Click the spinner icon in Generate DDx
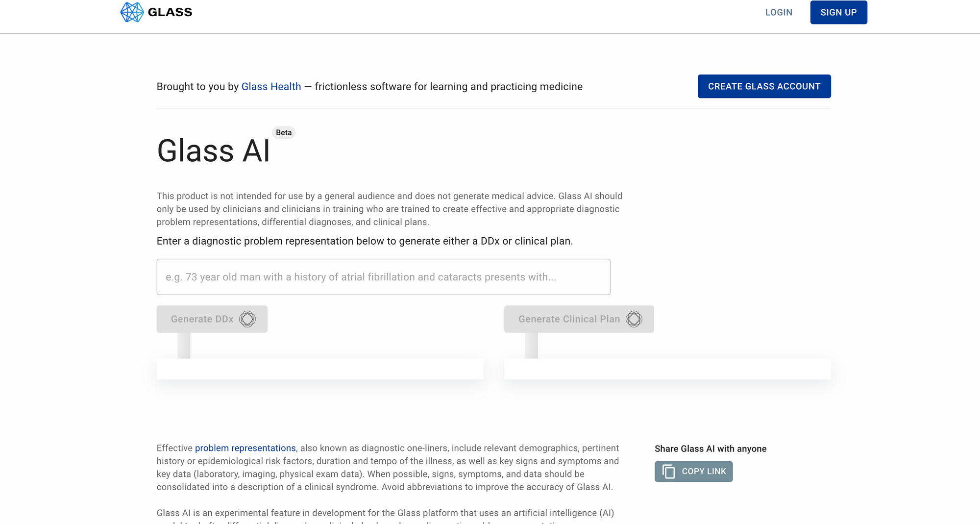This screenshot has width=980, height=524. tap(247, 319)
